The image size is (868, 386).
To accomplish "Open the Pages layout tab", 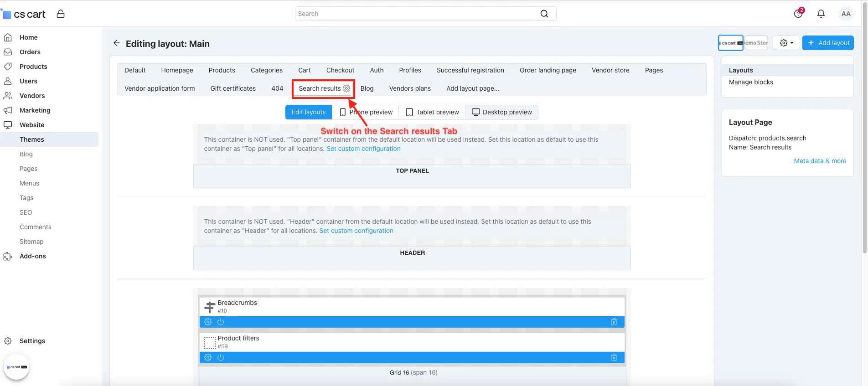I will (654, 70).
